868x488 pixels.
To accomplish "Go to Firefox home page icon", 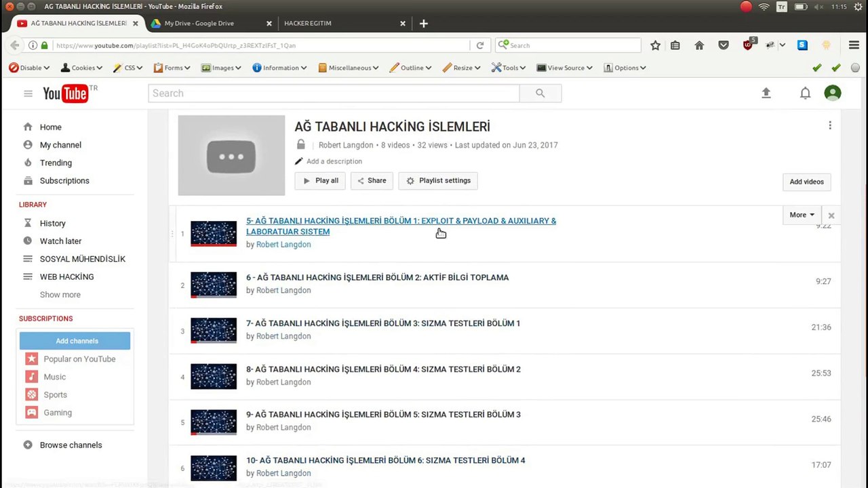I will click(x=699, y=45).
